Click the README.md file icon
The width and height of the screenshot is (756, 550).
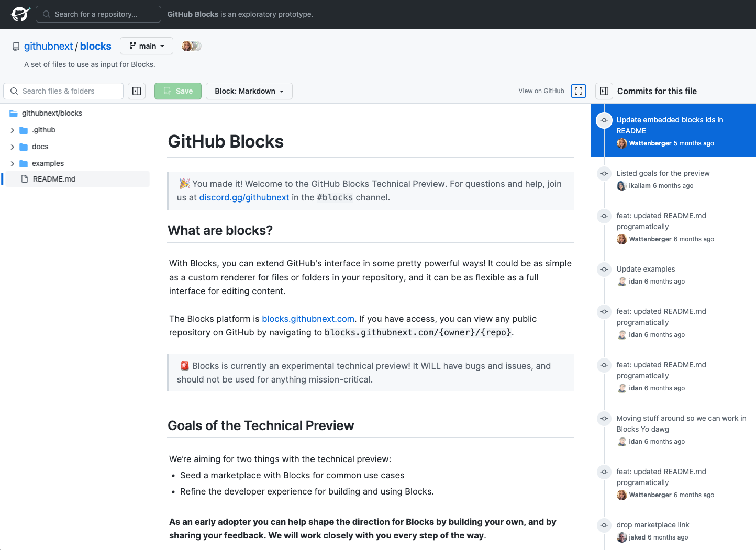25,179
